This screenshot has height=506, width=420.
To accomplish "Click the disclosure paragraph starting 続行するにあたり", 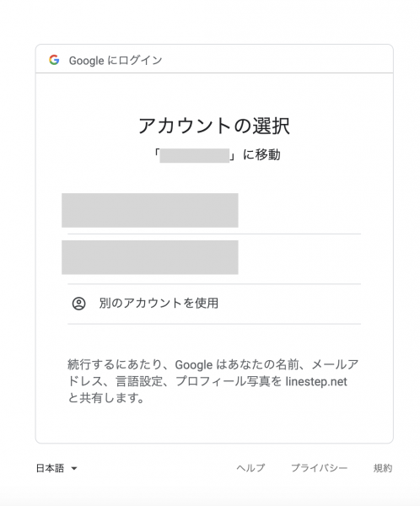I will coord(213,381).
